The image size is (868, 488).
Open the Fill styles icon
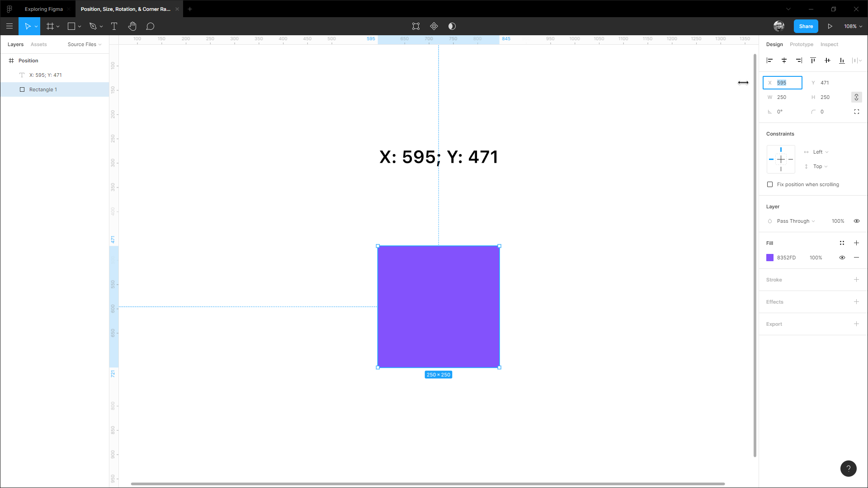coord(842,243)
